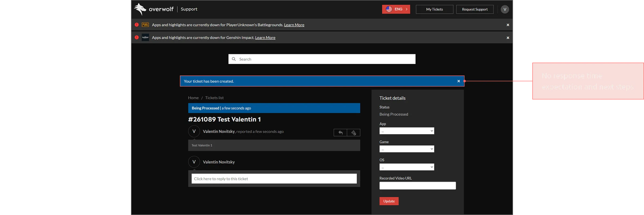Click the red alert icon on PUBG banner
Image resolution: width=644 pixels, height=215 pixels.
[x=137, y=25]
